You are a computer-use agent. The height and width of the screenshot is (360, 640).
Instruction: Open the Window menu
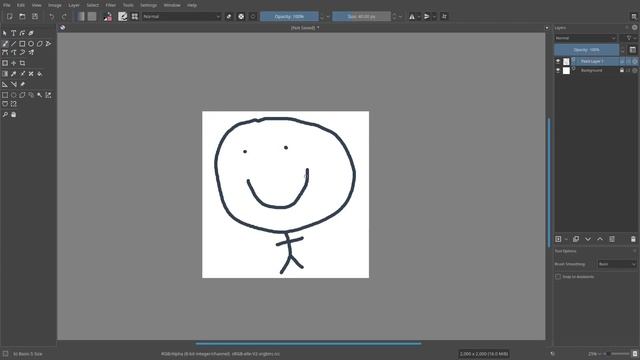[x=172, y=5]
